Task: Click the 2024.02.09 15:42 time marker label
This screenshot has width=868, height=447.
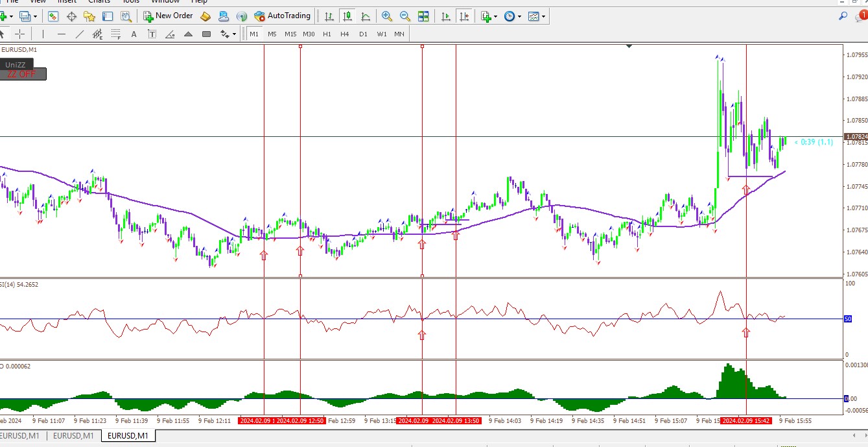Action: [x=746, y=420]
